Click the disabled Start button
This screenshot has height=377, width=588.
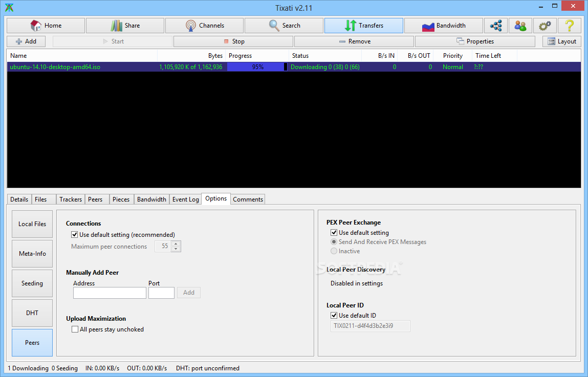(x=113, y=41)
